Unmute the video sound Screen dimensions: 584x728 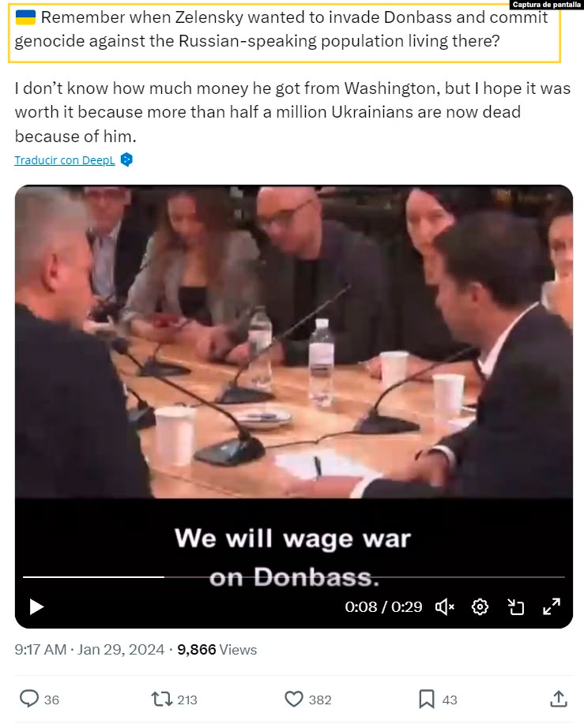(x=445, y=607)
